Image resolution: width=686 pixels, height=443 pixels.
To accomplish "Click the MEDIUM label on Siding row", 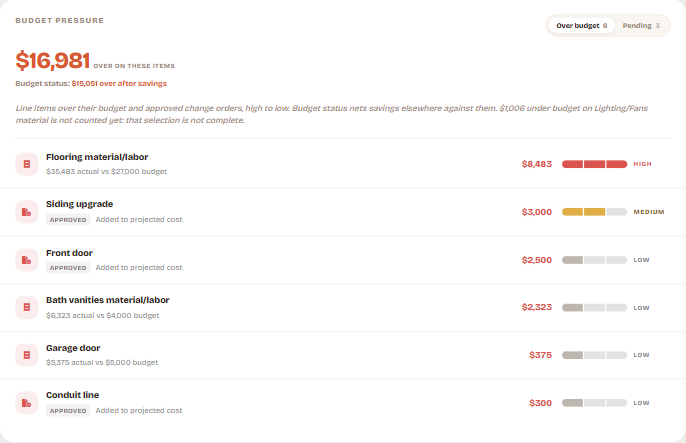I will tap(649, 212).
